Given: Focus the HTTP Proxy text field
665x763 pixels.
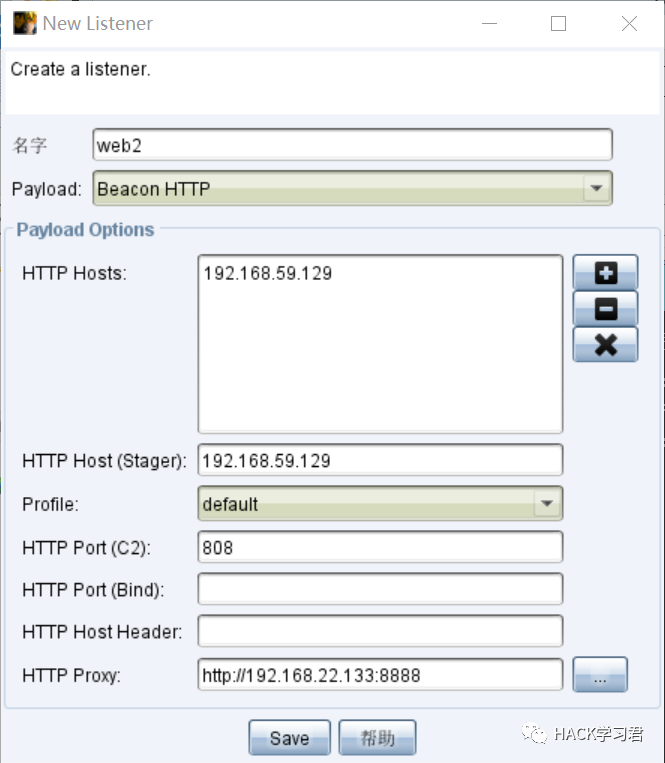Looking at the screenshot, I should point(380,675).
